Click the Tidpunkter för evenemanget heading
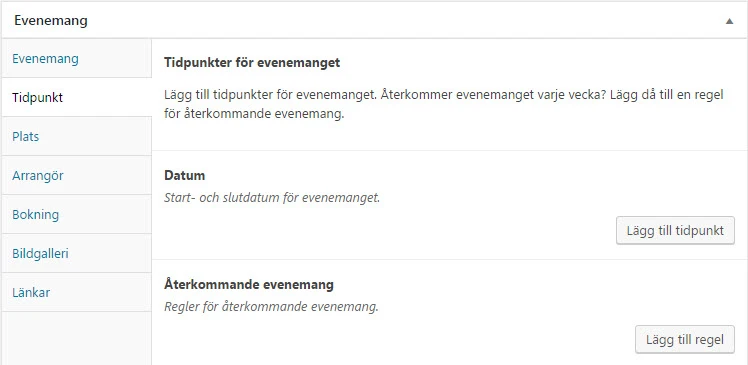Image resolution: width=748 pixels, height=365 pixels. click(252, 63)
